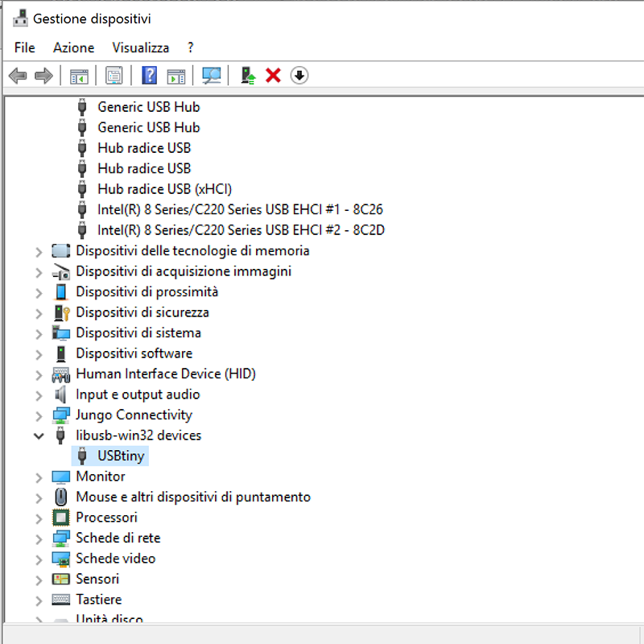Expand the Human Interface Device (HID) node
644x644 pixels.
point(39,374)
